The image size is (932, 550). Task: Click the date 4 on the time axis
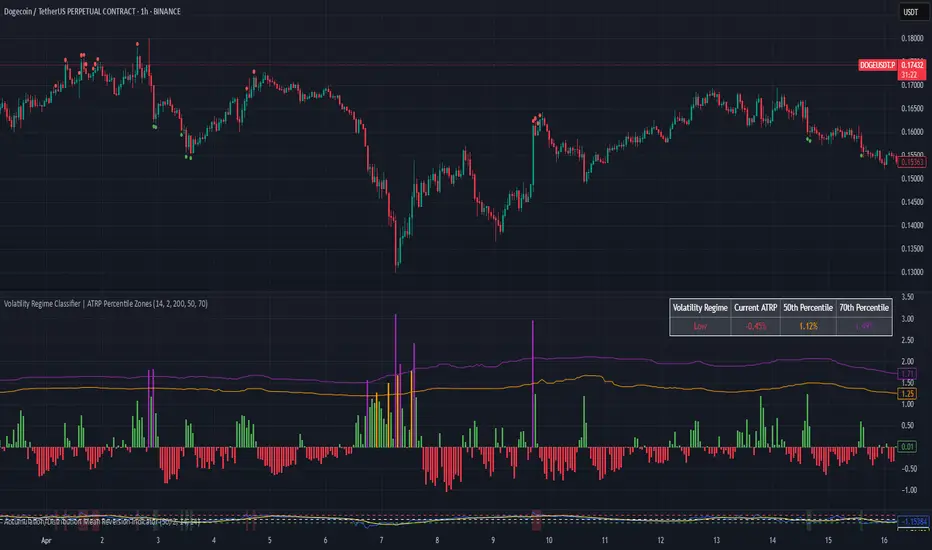(x=214, y=540)
